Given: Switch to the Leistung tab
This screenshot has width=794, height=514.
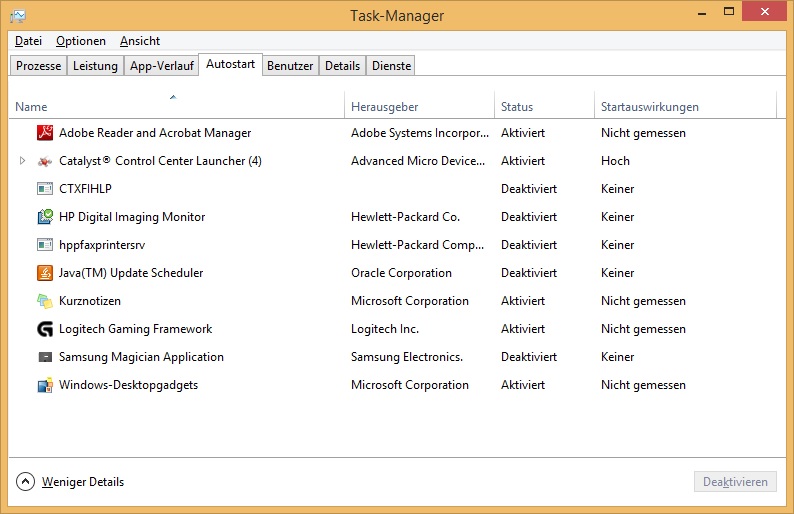Looking at the screenshot, I should point(95,66).
